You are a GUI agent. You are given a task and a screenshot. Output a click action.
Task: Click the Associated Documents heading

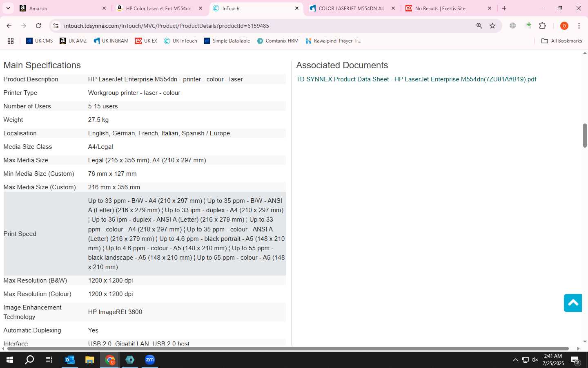tap(342, 65)
